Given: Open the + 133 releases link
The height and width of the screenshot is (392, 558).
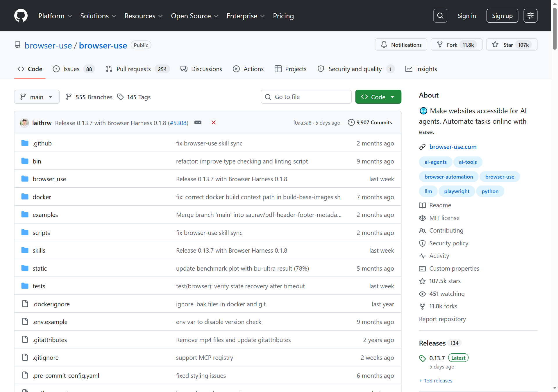Looking at the screenshot, I should point(436,381).
